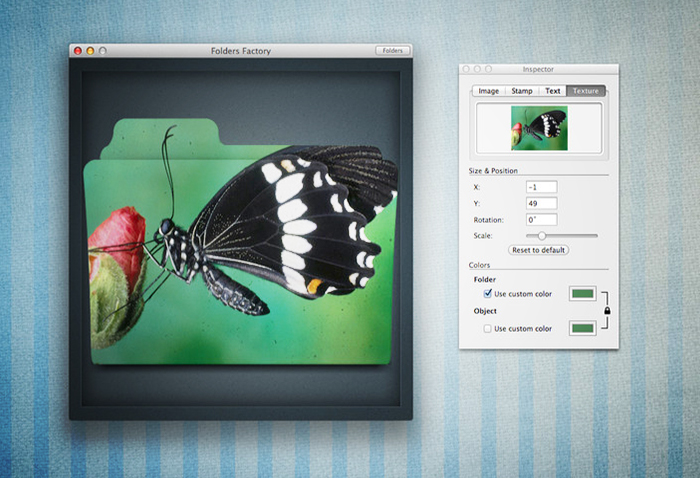This screenshot has width=700, height=478.
Task: Click the butterfly texture thumbnail preview
Action: (x=539, y=128)
